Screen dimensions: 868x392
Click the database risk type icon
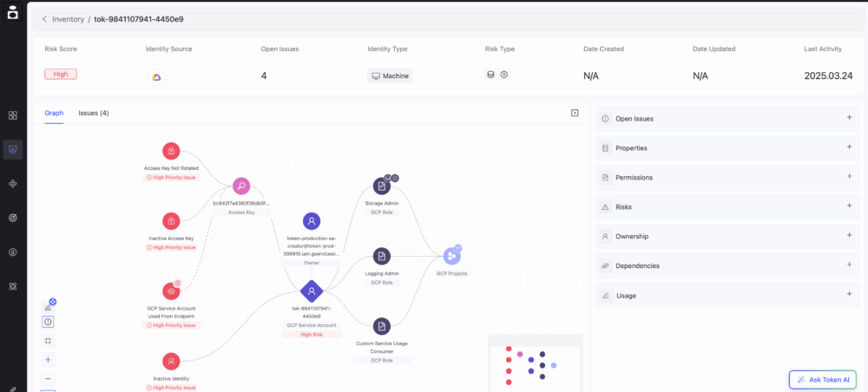tap(490, 75)
